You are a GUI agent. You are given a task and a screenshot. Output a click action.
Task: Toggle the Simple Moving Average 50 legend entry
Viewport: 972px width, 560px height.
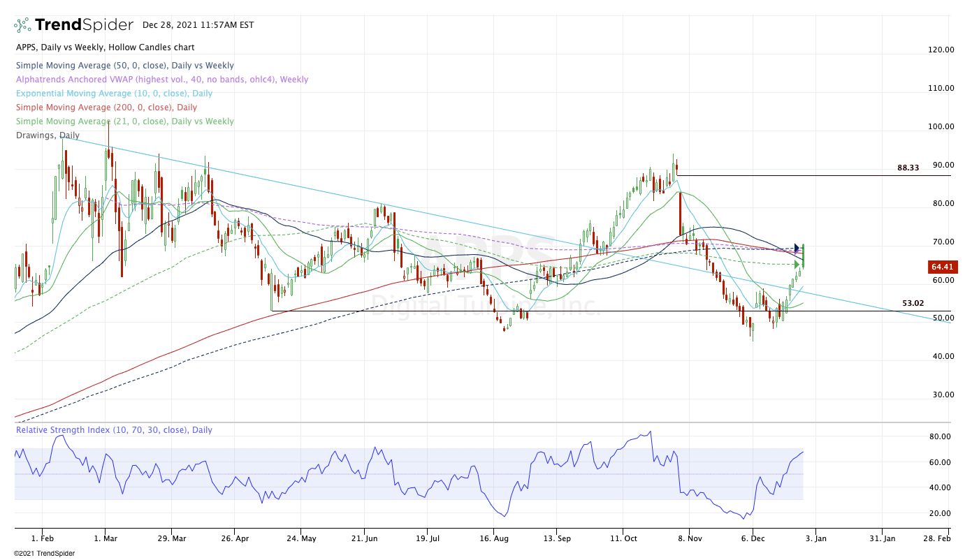coord(124,66)
